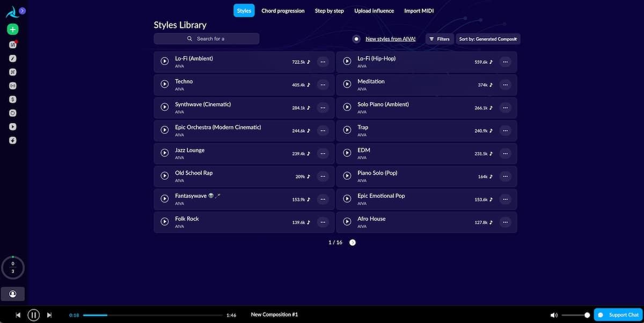Open the Chord progression tab

point(283,11)
